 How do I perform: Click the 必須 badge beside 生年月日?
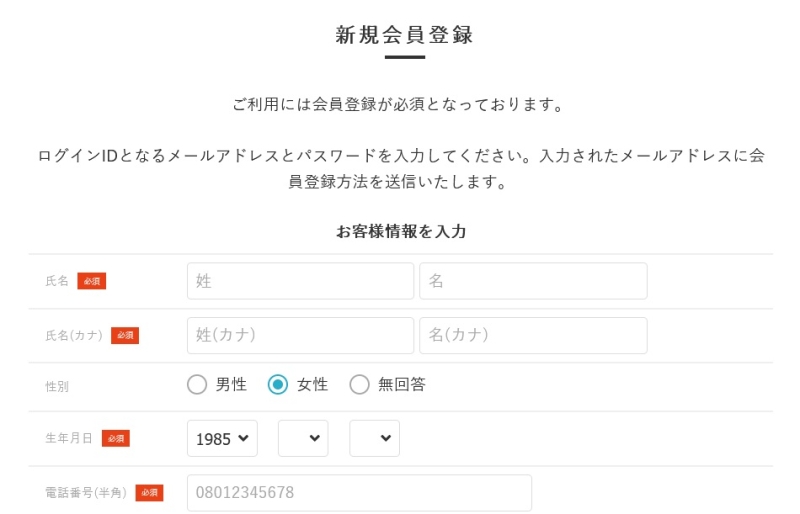116,438
